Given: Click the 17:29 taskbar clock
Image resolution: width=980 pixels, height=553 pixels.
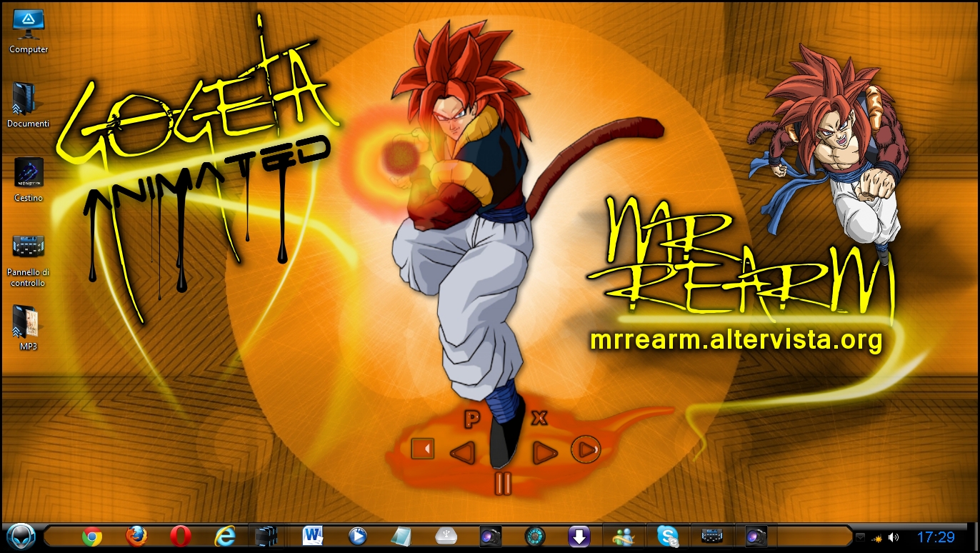Looking at the screenshot, I should (x=936, y=537).
